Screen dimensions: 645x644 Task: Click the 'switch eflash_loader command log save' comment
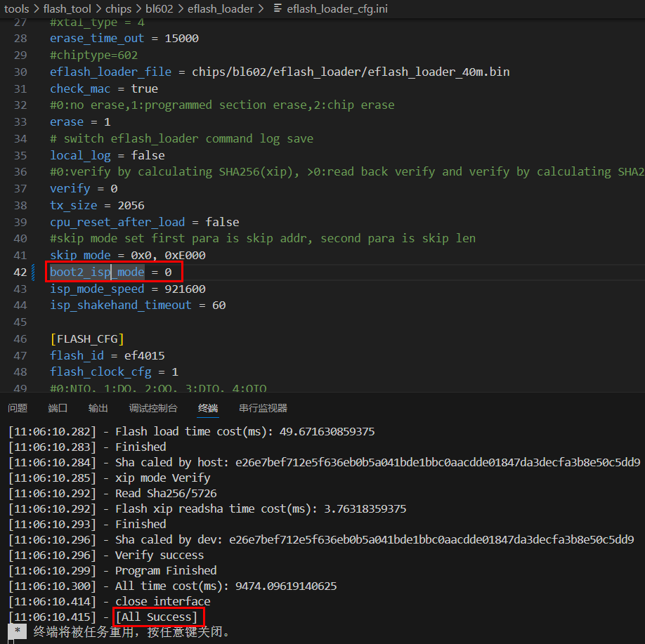click(181, 138)
